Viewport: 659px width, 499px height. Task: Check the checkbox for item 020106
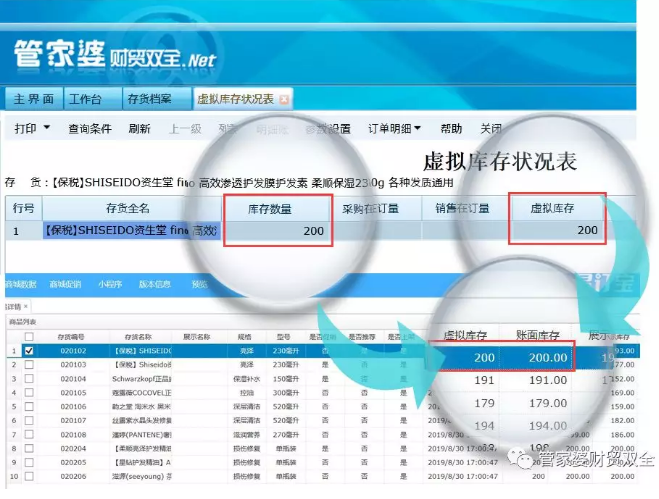click(29, 407)
